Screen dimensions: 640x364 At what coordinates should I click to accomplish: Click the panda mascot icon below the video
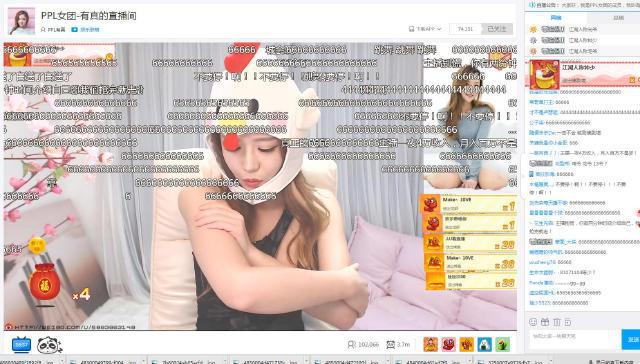[49, 345]
